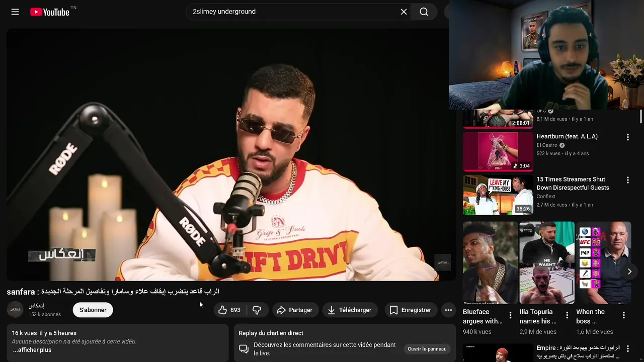Click the sidebar scrollbar thumb

click(641, 117)
